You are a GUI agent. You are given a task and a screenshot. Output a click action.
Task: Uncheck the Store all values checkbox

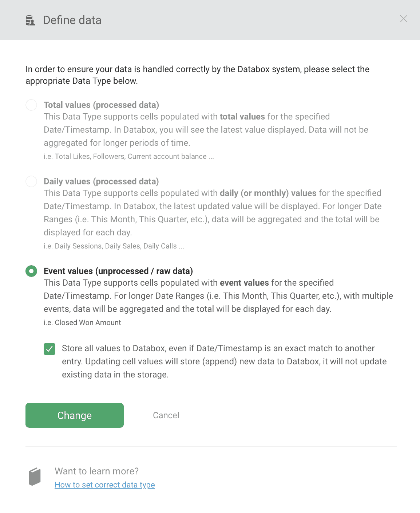49,349
